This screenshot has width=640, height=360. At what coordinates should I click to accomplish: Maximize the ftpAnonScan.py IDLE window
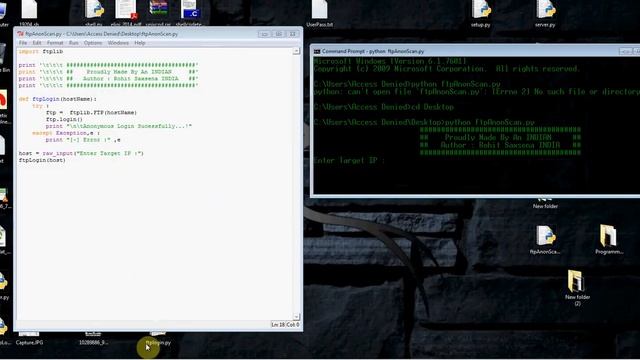coord(279,34)
